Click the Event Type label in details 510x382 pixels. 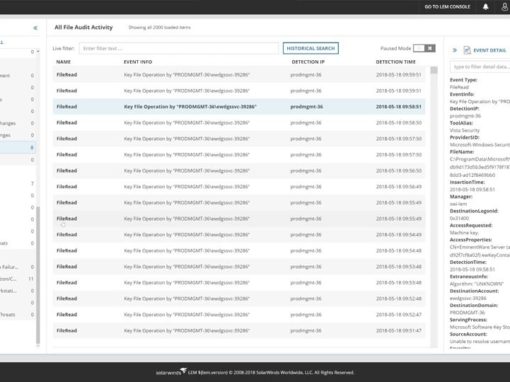(x=463, y=80)
